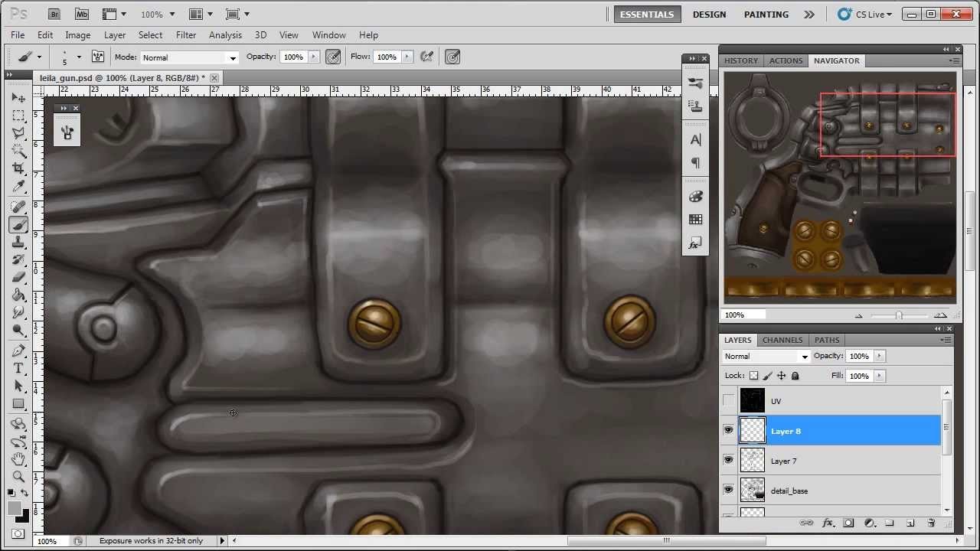Add a layer mask to Layer 8
The height and width of the screenshot is (551, 980).
coord(848,523)
